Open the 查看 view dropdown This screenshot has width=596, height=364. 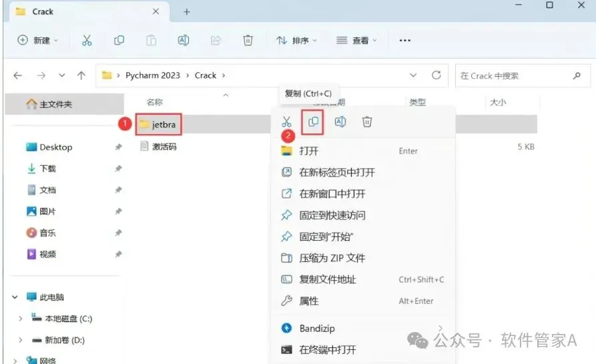coord(356,40)
